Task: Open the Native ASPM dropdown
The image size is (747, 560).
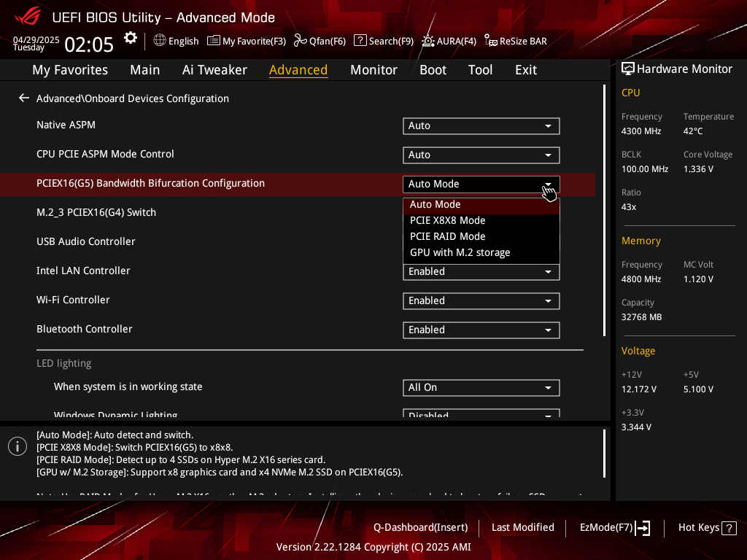Action: click(x=481, y=126)
